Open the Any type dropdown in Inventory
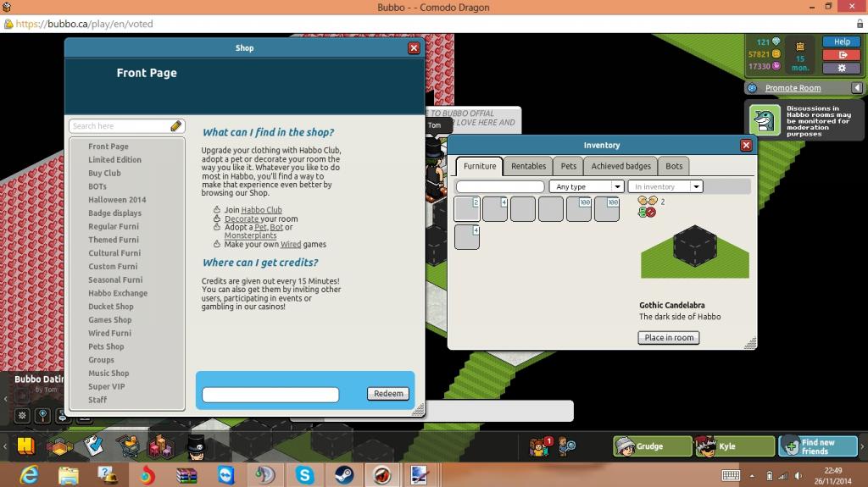The width and height of the screenshot is (868, 487). [x=587, y=186]
